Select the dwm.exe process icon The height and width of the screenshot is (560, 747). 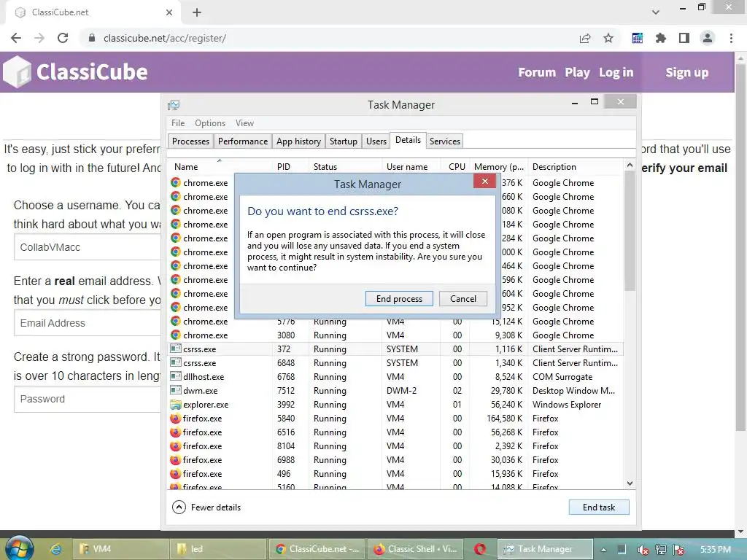[175, 391]
